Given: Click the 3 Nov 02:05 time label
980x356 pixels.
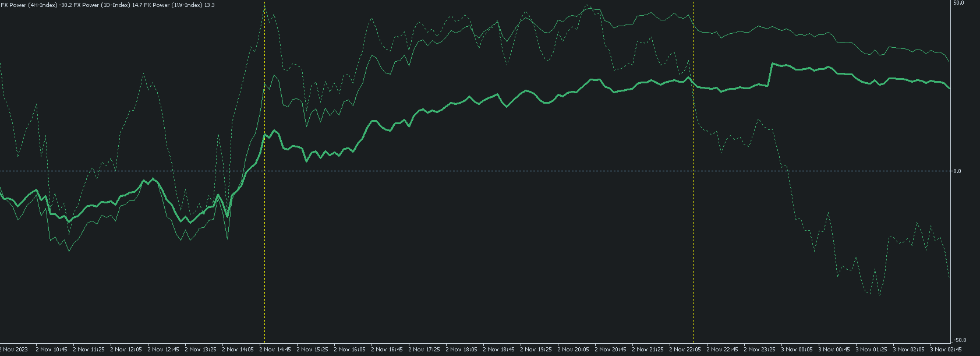Looking at the screenshot, I should 908,350.
